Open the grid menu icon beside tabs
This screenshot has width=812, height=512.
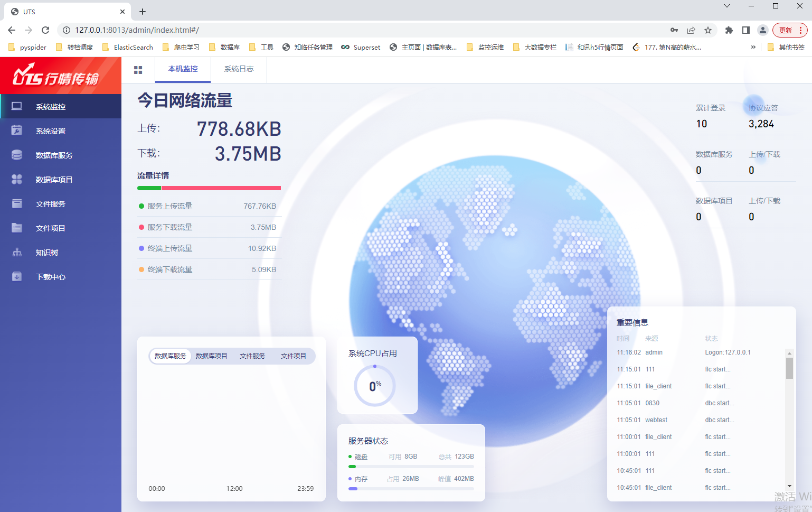click(138, 70)
